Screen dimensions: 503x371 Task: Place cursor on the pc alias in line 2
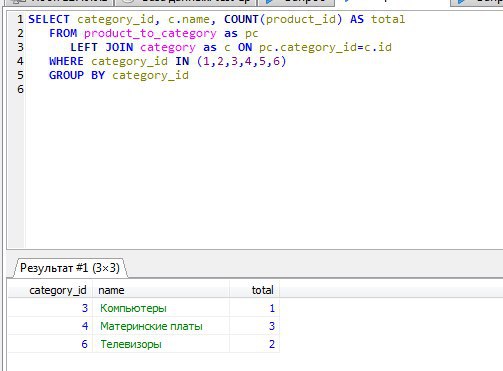tap(252, 34)
